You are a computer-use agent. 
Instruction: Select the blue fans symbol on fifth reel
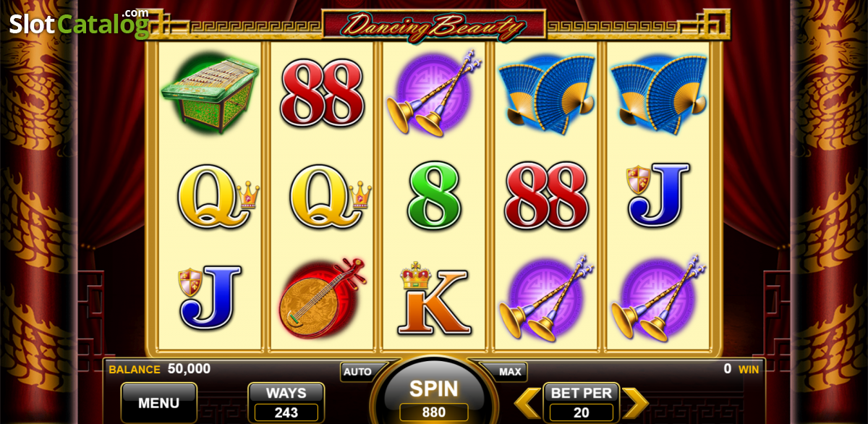(x=658, y=93)
